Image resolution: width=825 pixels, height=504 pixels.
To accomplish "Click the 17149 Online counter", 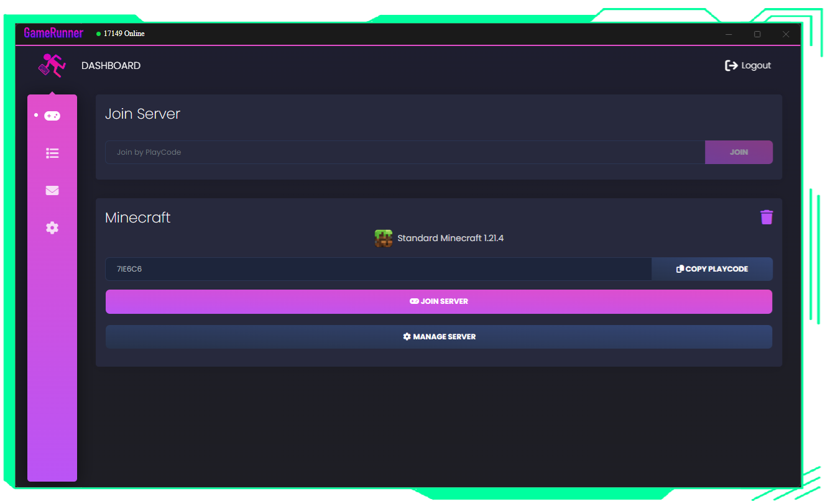I will 124,34.
